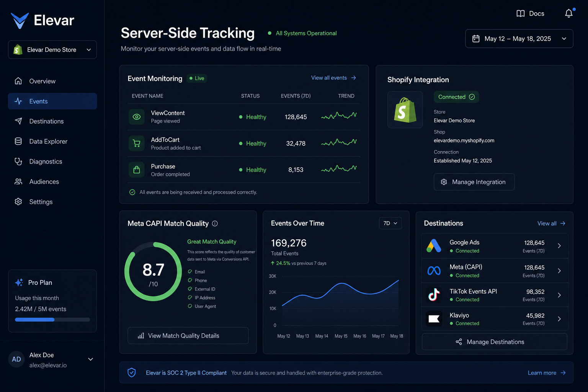Click the Connected checkmark badge in Shopify Integration
Image resolution: width=588 pixels, height=392 pixels.
[456, 97]
